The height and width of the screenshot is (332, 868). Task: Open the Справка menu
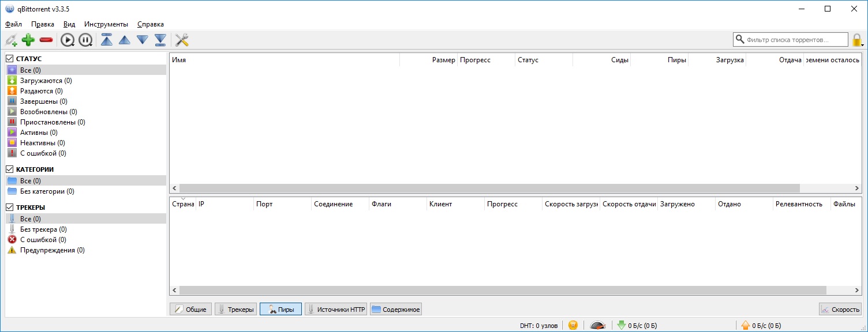[x=151, y=24]
